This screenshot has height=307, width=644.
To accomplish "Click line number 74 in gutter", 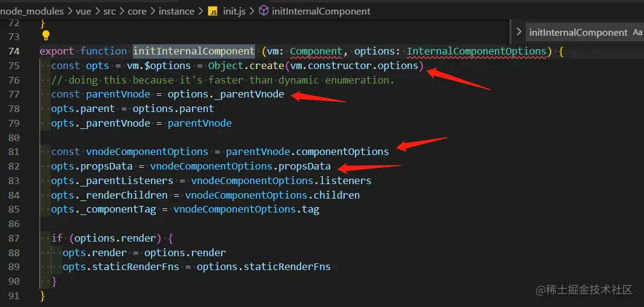I will point(13,51).
